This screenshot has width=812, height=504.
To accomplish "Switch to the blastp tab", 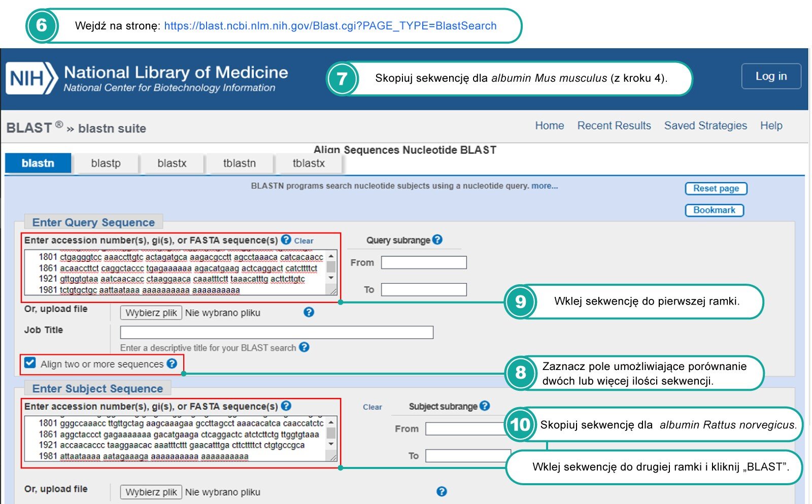I will coord(106,163).
